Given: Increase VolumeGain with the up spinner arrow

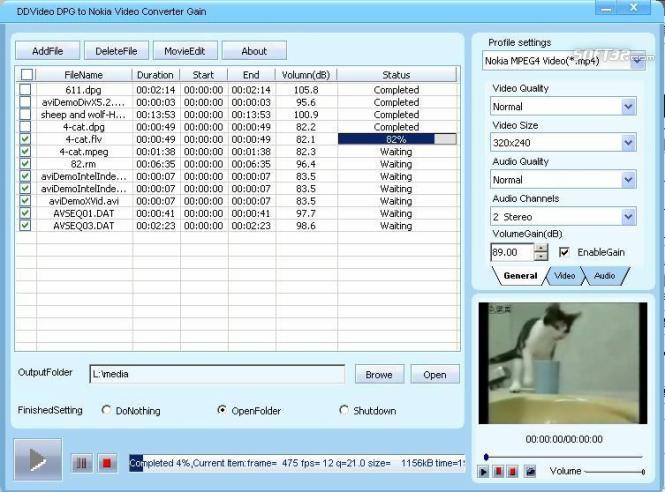Looking at the screenshot, I should [x=541, y=248].
